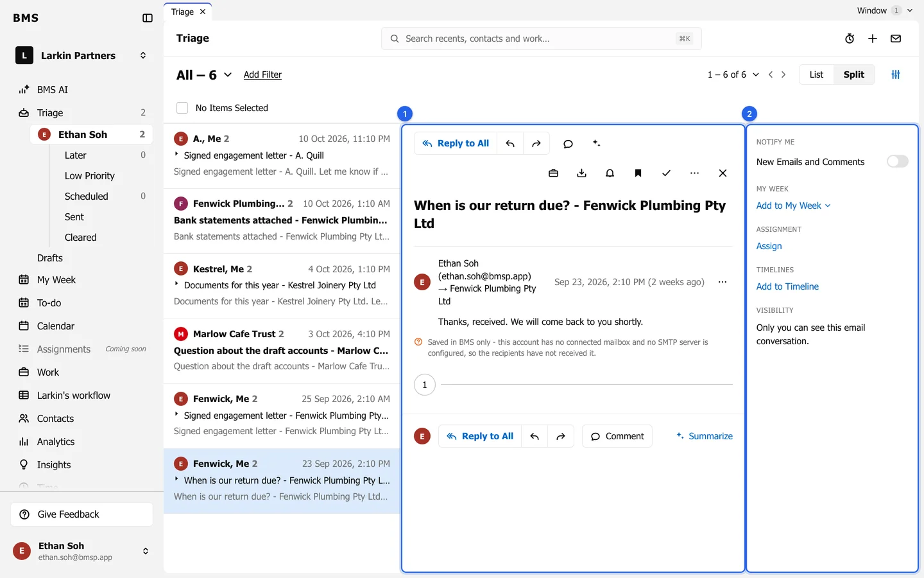Expand the 1 – 6 of 6 pagination dropdown
This screenshot has height=578, width=924.
(x=733, y=74)
